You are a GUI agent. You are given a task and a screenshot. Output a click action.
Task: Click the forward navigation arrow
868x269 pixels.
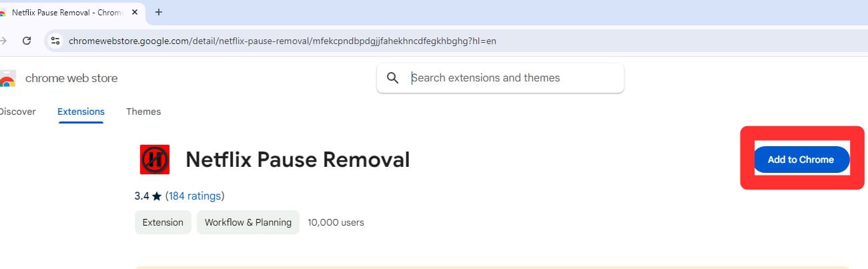pos(3,41)
